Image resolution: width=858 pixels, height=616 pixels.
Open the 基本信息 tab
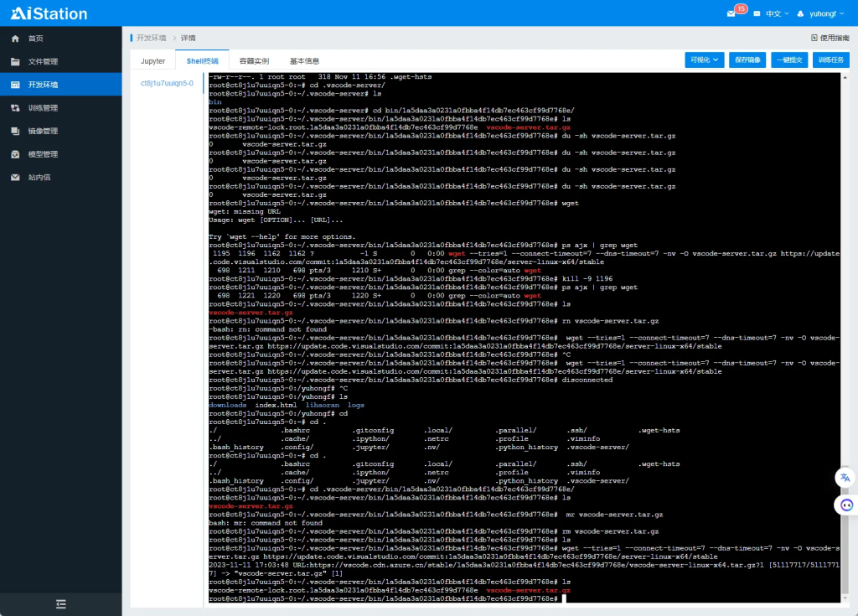pyautogui.click(x=304, y=61)
